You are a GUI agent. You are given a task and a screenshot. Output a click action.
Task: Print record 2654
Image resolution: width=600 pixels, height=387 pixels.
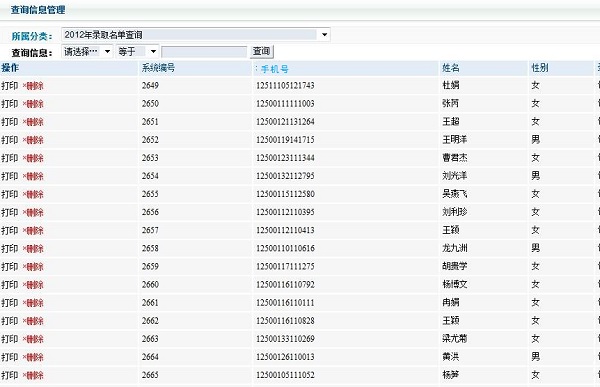click(10, 176)
